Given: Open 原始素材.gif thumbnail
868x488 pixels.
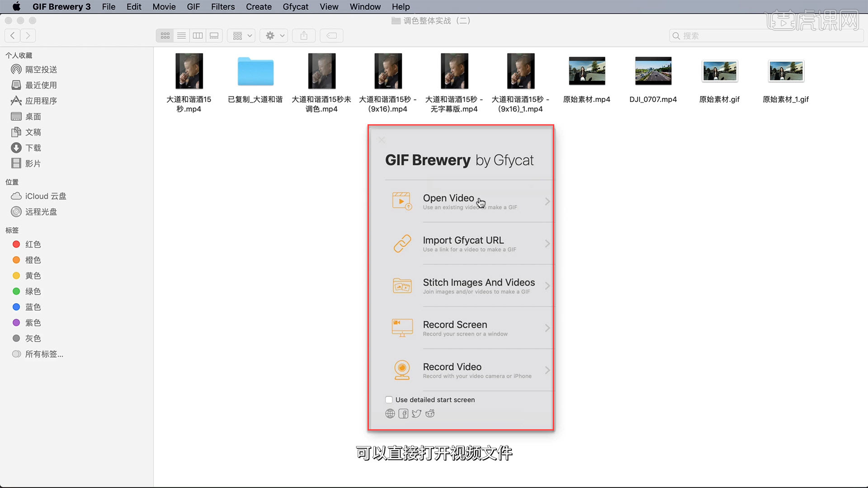Looking at the screenshot, I should tap(719, 71).
